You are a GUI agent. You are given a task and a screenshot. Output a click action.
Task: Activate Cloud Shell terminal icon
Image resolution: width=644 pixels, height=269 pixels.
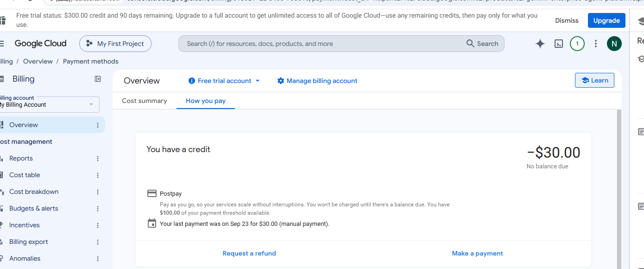[x=559, y=44]
